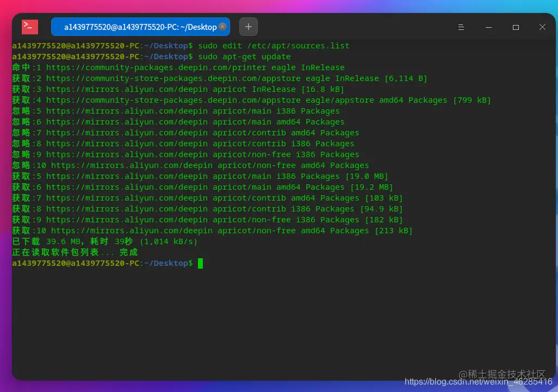Click the apricot/non-free amd64 Packages [213 kB] line

(x=212, y=231)
